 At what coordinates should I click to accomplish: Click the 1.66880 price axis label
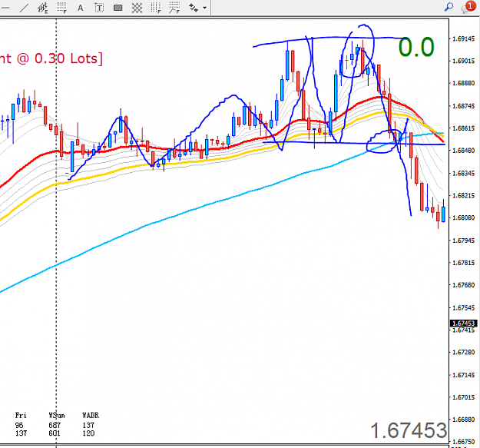[x=463, y=420]
